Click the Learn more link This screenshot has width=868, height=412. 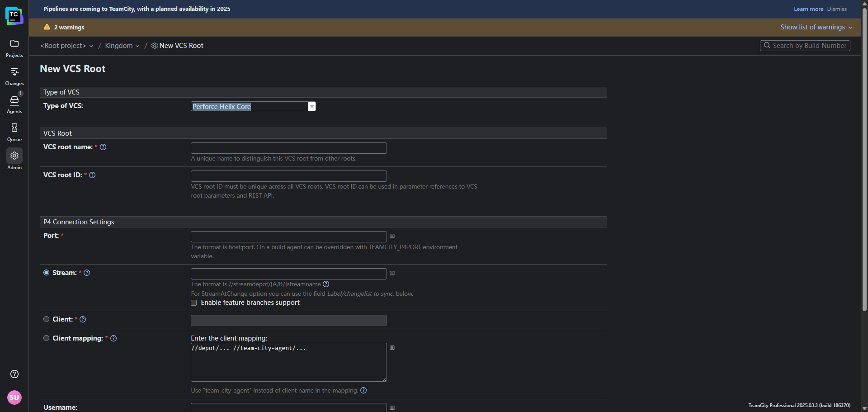808,9
